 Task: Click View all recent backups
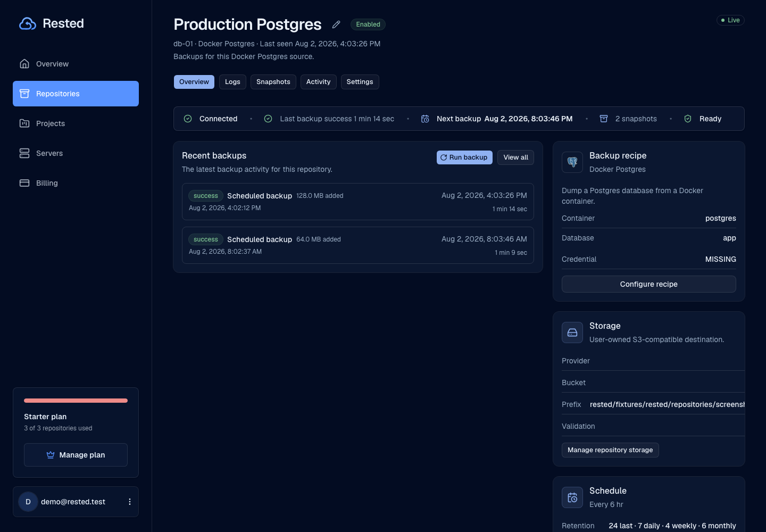click(x=515, y=157)
